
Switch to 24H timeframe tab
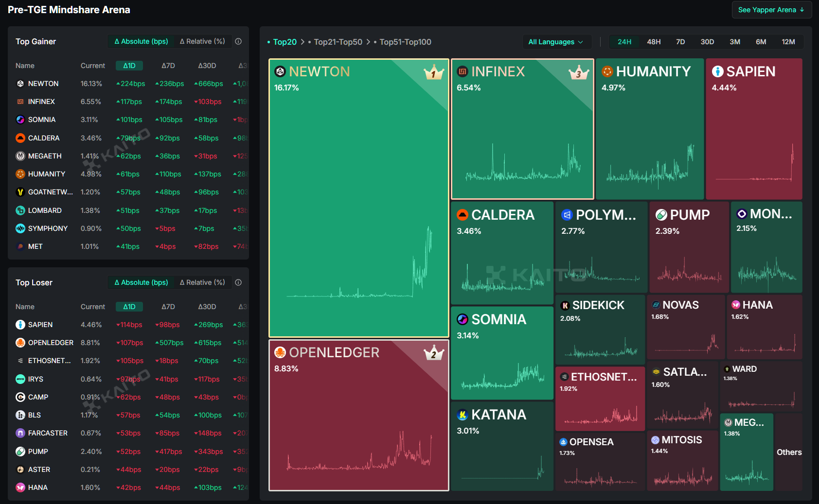click(x=624, y=42)
